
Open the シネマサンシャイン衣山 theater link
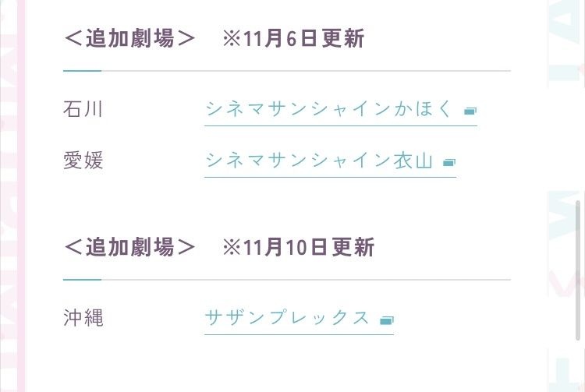pos(318,161)
